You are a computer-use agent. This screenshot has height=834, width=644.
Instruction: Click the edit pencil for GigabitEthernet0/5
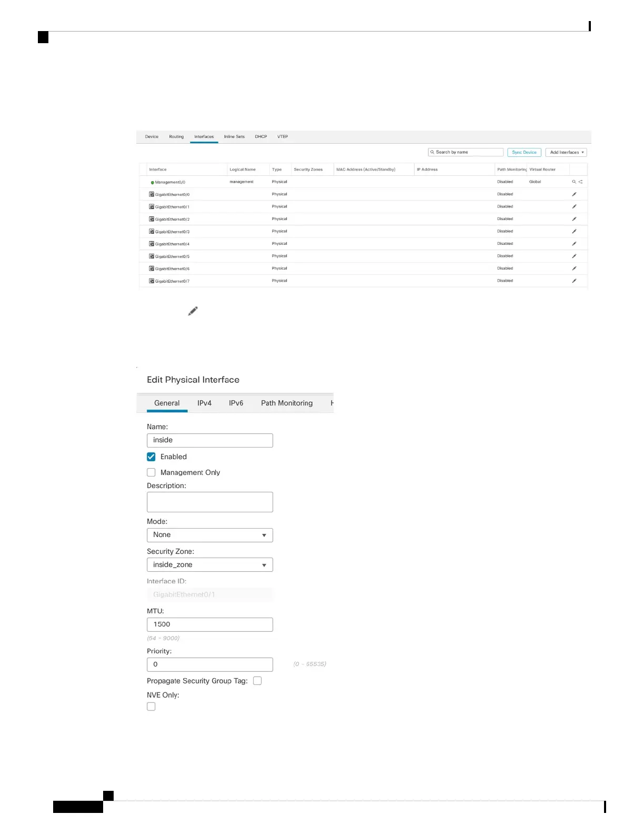coord(574,256)
